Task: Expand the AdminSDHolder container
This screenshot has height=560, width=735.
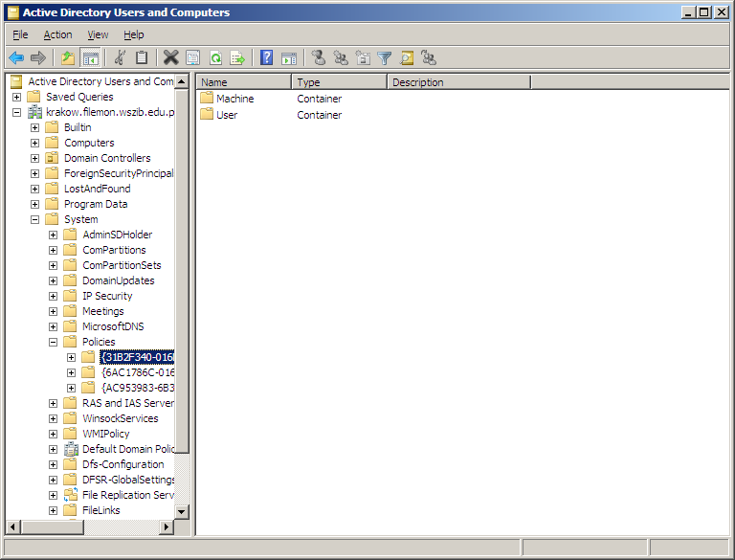Action: click(53, 235)
